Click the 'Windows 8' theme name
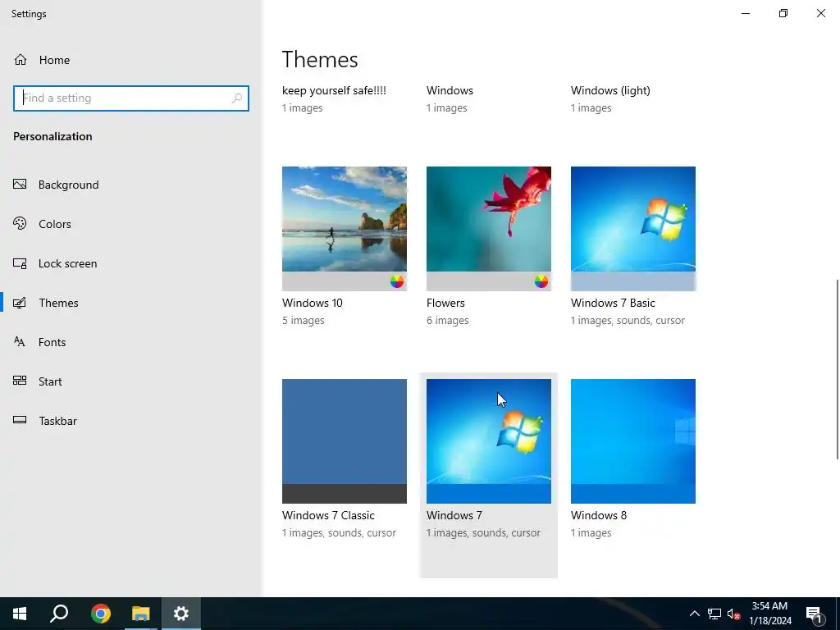The height and width of the screenshot is (630, 840). [x=599, y=515]
